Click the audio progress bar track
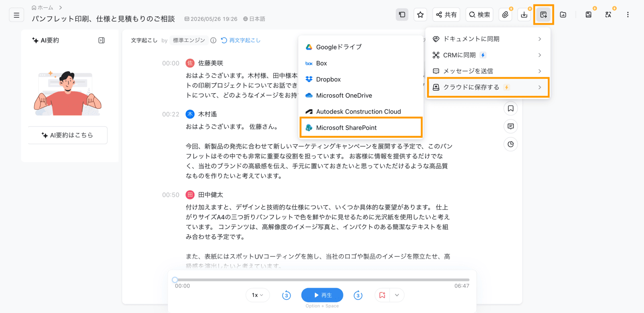 322,280
